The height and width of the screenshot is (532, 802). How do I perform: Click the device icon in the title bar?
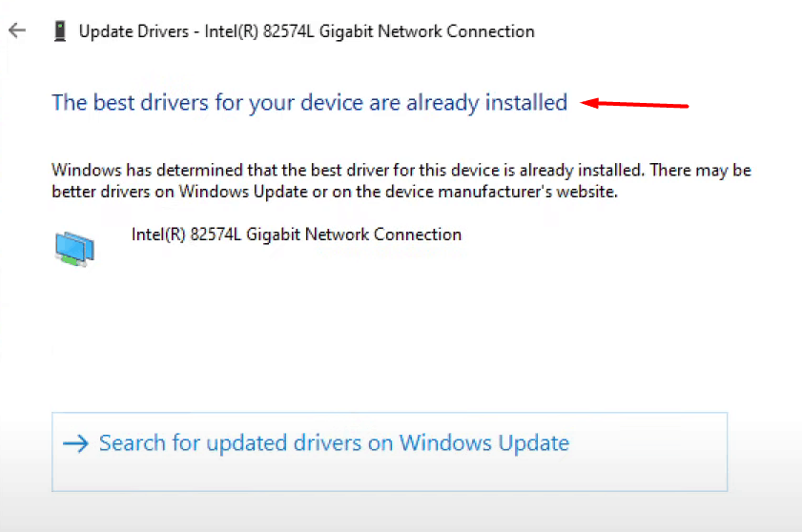coord(60,31)
